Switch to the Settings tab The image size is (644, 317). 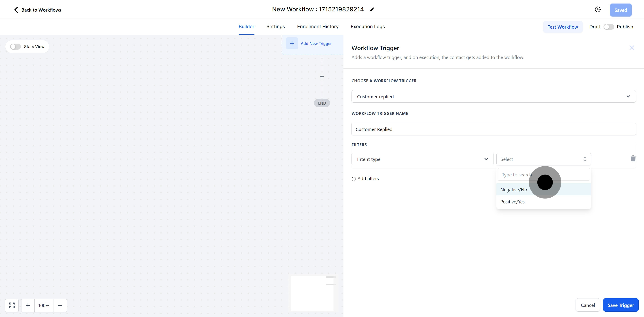click(275, 27)
